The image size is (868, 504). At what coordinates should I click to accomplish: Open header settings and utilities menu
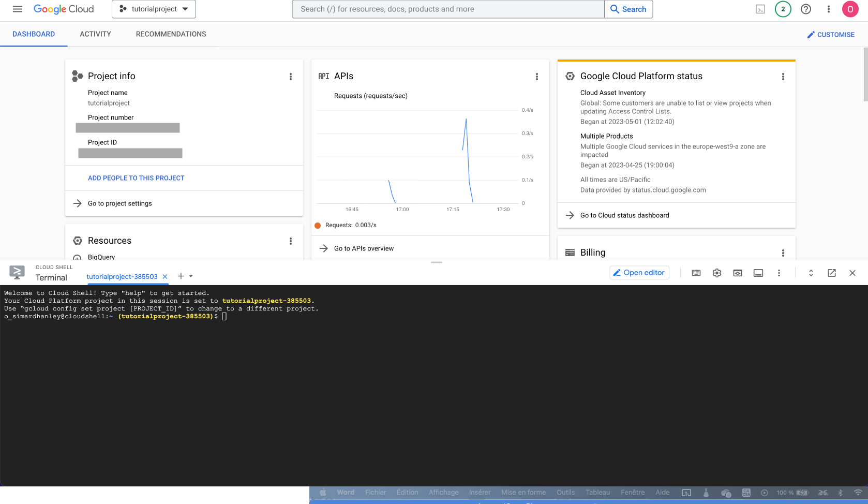(x=829, y=9)
